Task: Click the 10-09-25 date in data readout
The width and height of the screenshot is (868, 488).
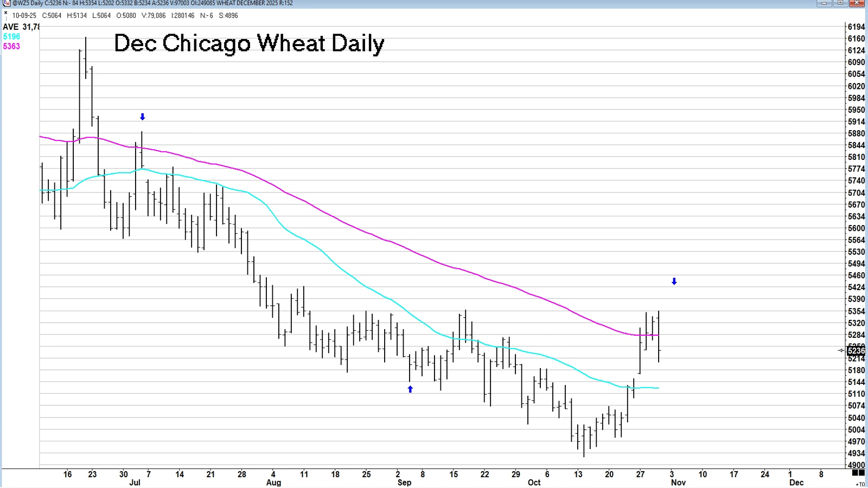Action: tap(24, 16)
